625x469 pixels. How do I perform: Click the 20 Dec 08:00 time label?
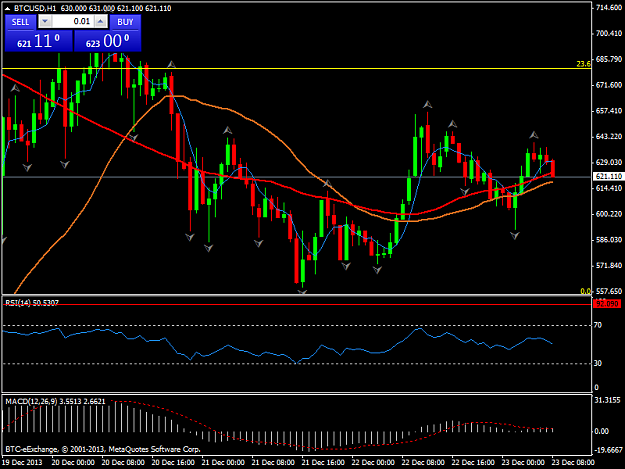coord(123,462)
